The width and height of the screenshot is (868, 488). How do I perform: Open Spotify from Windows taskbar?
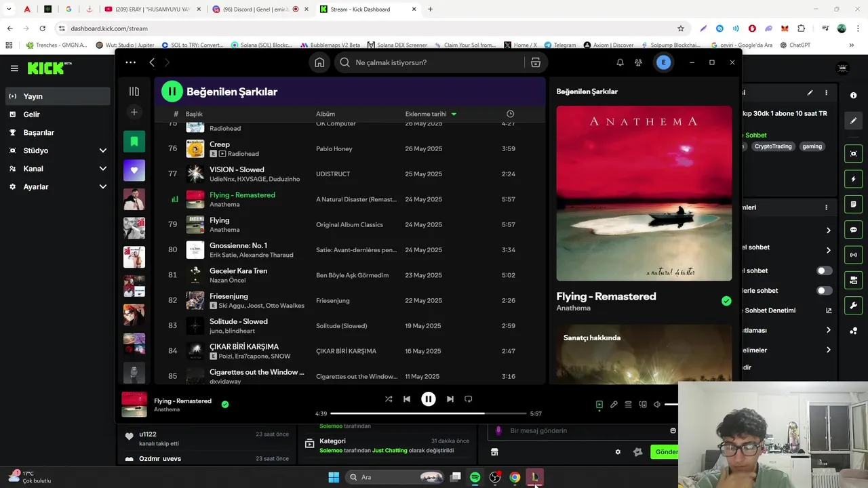point(475,477)
